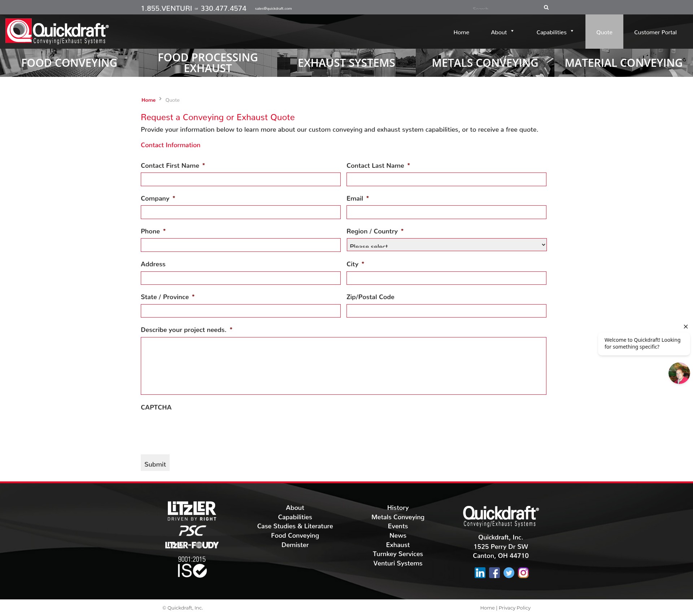The image size is (693, 616).
Task: Open the About navigation item
Action: tap(499, 32)
